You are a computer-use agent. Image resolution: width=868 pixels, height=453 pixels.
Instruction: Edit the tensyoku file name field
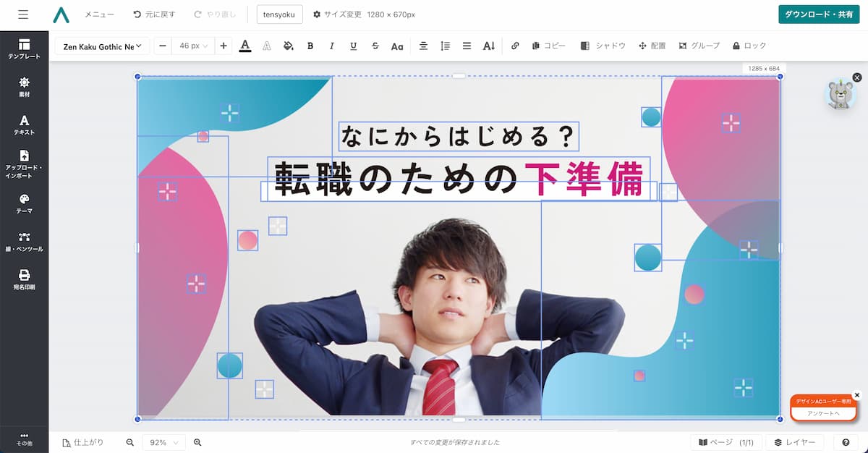[x=280, y=14]
